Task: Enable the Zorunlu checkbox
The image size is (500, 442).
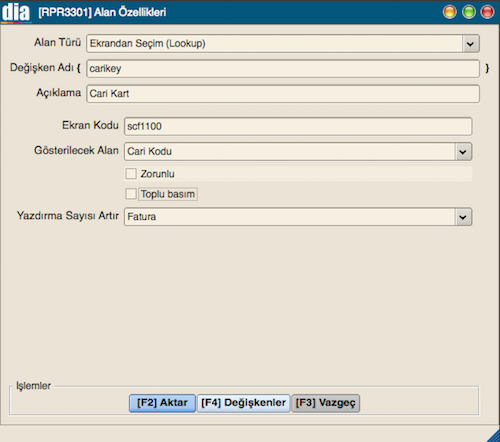Action: tap(131, 174)
